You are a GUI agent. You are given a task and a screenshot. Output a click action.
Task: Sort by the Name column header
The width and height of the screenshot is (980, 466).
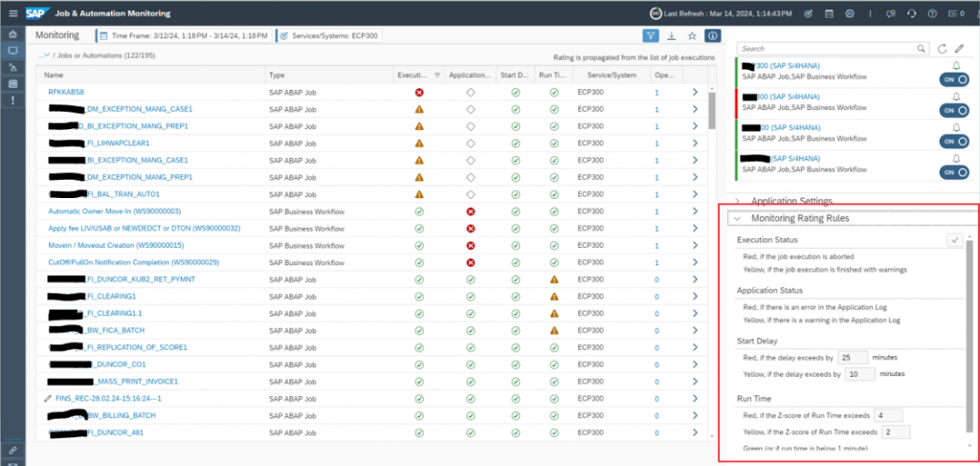point(150,75)
